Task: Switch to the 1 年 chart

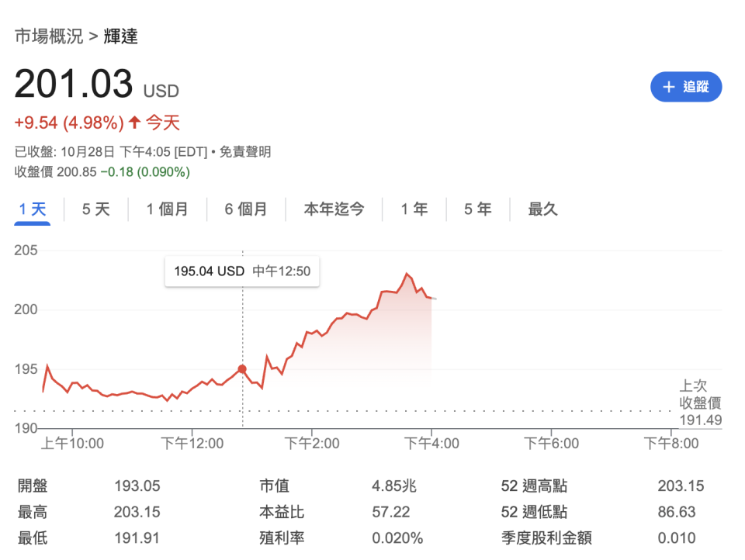Action: (x=414, y=209)
